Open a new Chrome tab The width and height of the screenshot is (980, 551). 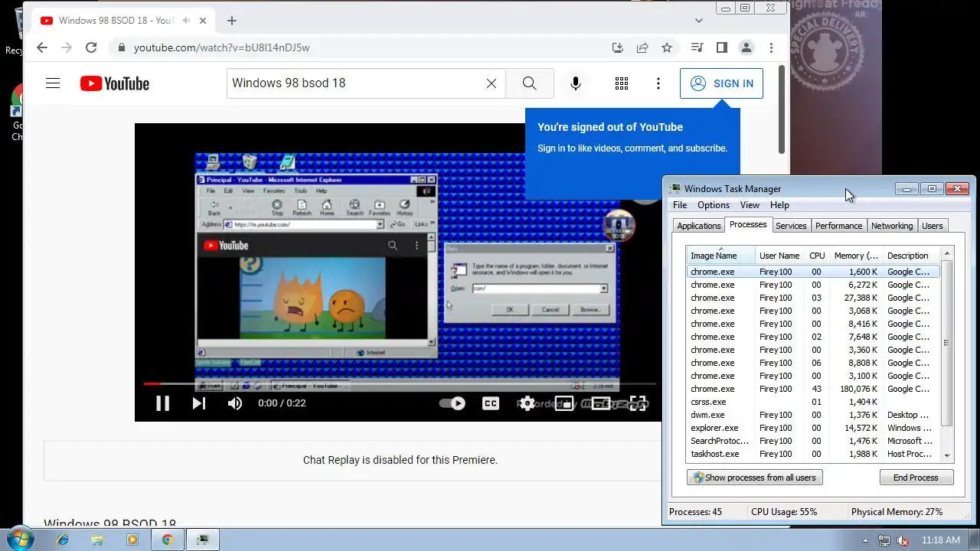click(x=232, y=21)
